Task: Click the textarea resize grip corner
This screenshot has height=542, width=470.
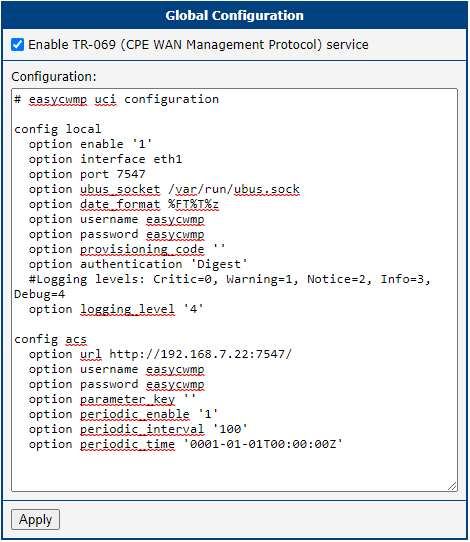Action: [452, 486]
